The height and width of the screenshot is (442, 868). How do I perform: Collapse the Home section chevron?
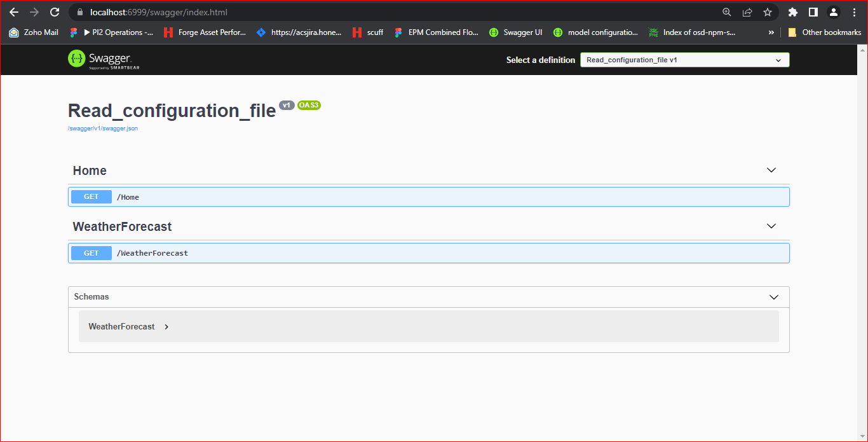[771, 170]
